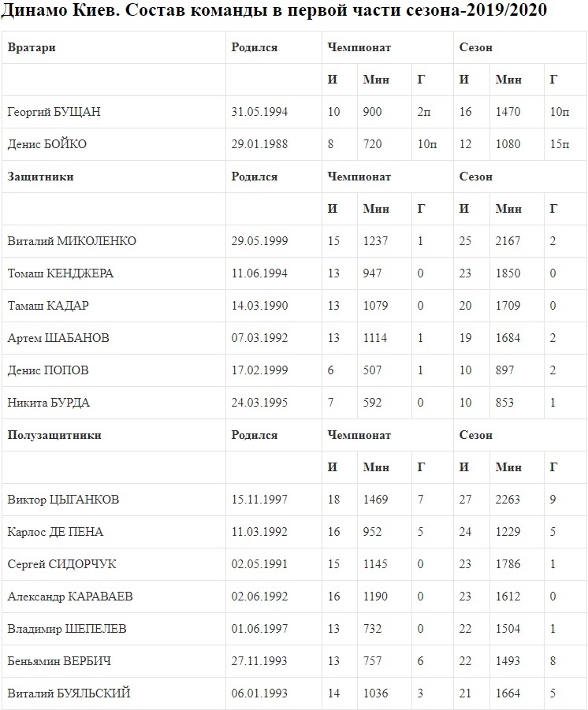Click the name Никита БУРДА
Viewport: 588px width, 710px height.
click(49, 403)
